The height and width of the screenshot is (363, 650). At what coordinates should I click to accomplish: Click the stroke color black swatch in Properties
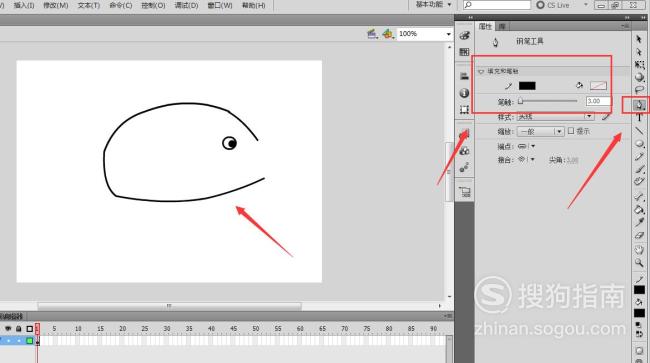[527, 85]
